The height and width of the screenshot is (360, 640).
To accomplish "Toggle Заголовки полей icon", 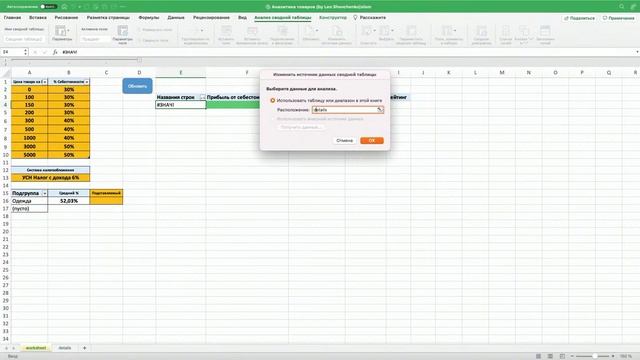I will click(545, 31).
